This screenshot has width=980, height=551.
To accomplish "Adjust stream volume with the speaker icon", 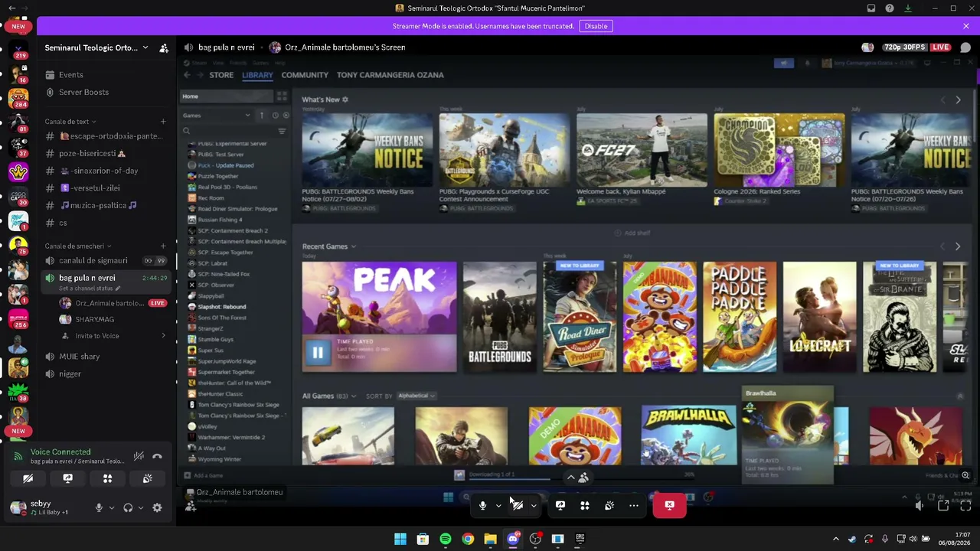I will pyautogui.click(x=920, y=506).
